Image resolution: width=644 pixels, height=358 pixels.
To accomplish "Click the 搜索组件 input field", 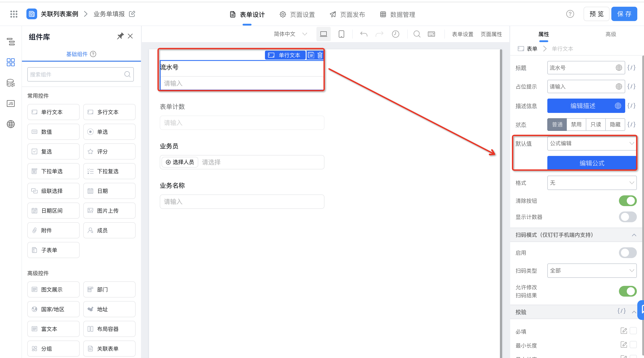I will click(x=81, y=74).
